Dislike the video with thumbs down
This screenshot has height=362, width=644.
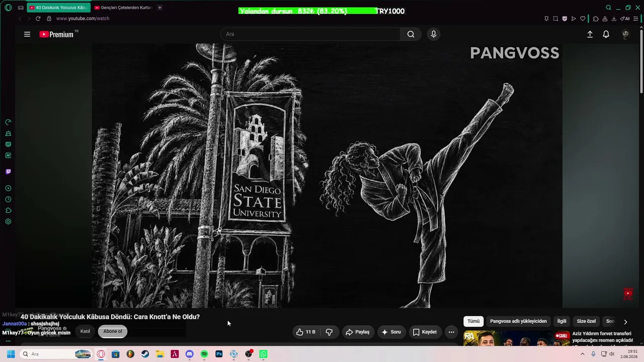point(329,332)
